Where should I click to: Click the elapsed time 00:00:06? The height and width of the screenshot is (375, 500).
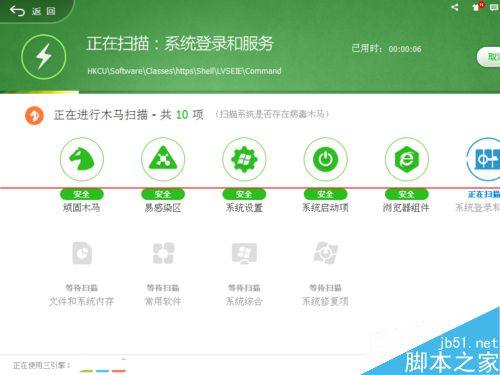pyautogui.click(x=405, y=49)
